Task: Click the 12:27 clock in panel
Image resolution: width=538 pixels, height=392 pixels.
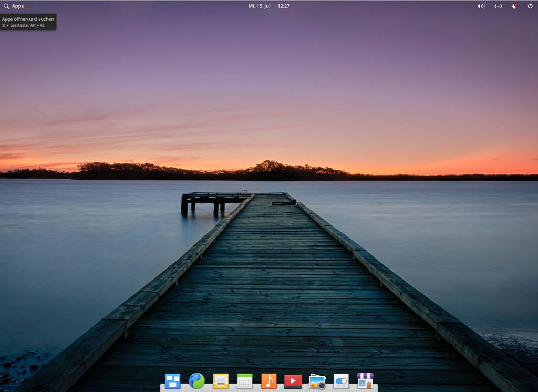Action: (284, 6)
